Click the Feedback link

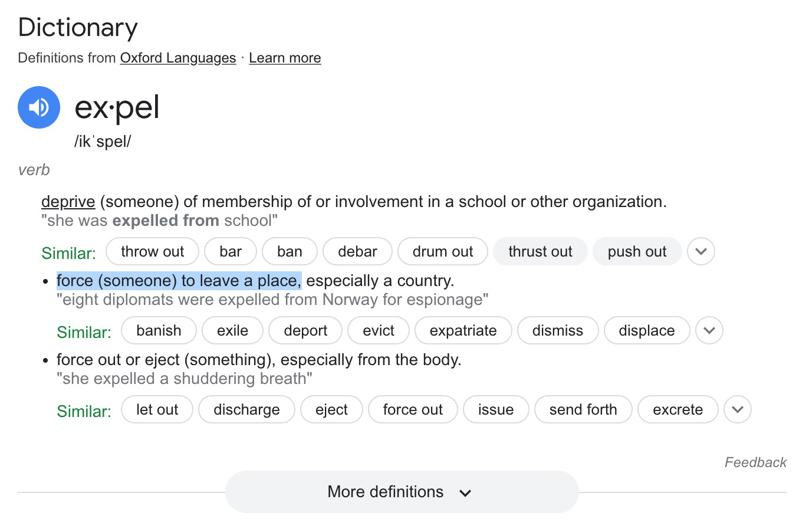[x=755, y=462]
